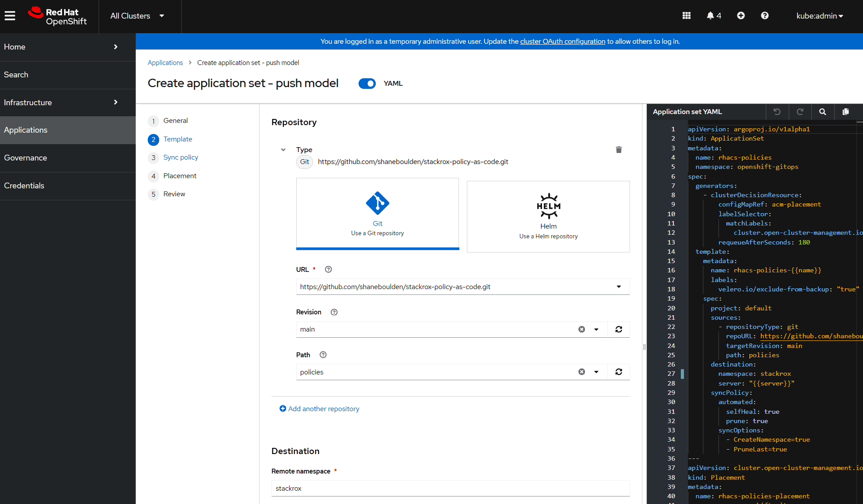The height and width of the screenshot is (504, 863).
Task: Open the application launcher grid icon
Action: [686, 16]
